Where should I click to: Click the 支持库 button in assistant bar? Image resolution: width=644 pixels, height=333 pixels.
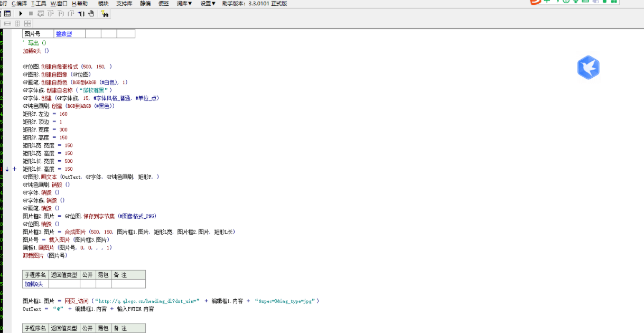pos(124,4)
